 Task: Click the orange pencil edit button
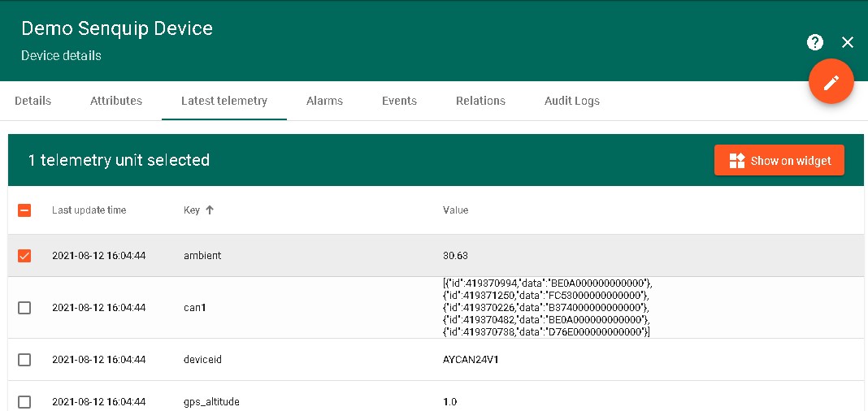(831, 82)
